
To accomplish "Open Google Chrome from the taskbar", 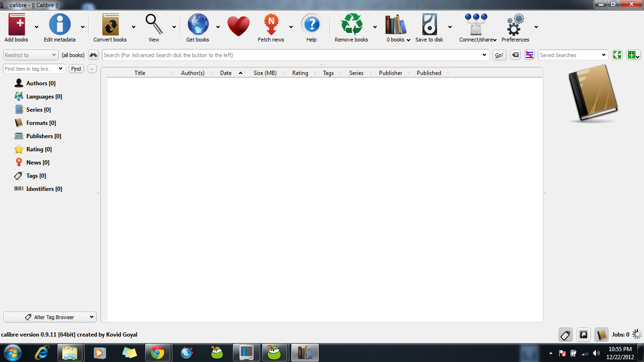I will (x=157, y=353).
